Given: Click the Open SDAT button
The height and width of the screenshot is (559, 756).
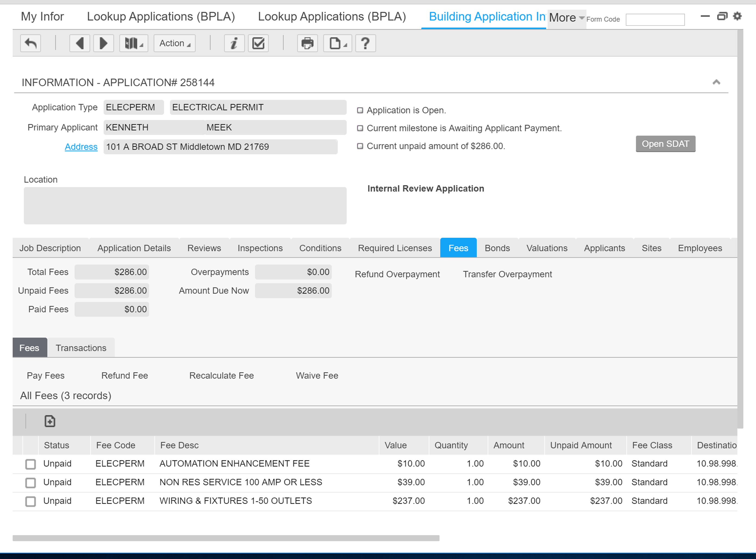Looking at the screenshot, I should [x=665, y=144].
